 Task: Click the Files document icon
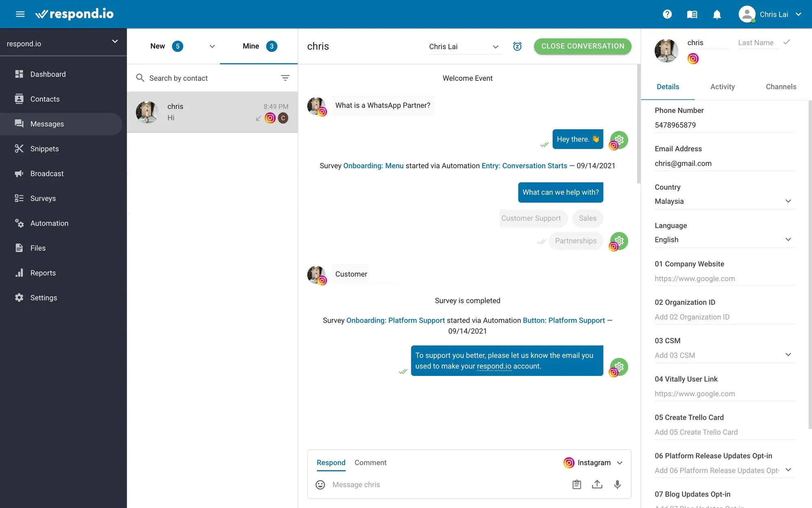(19, 248)
